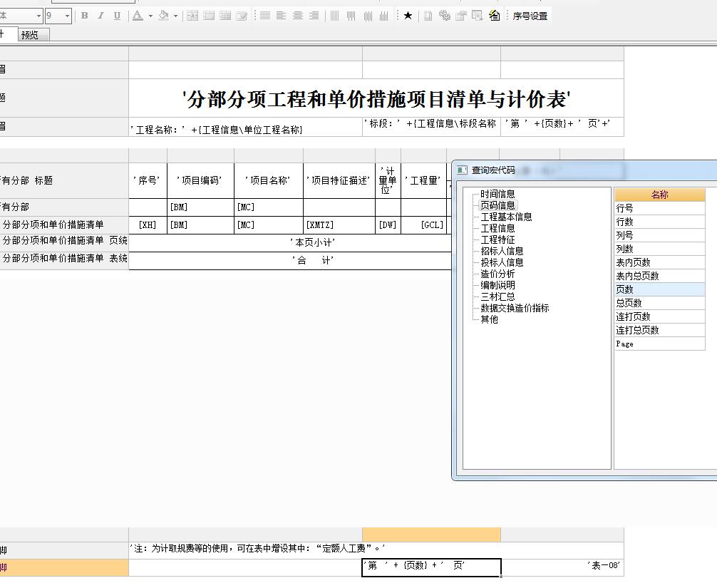Align text to the top vertically
717x588 pixels.
(351, 16)
